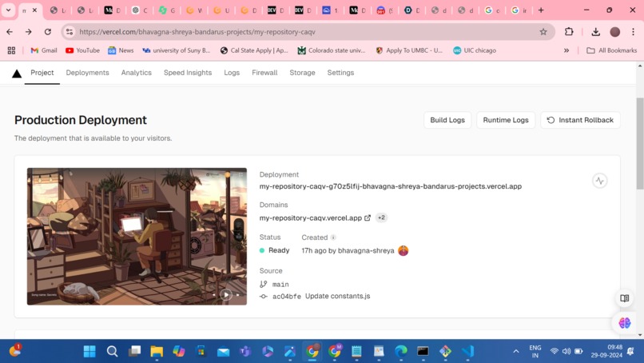Open the taskbar clock showing 29-09-2024

(607, 351)
